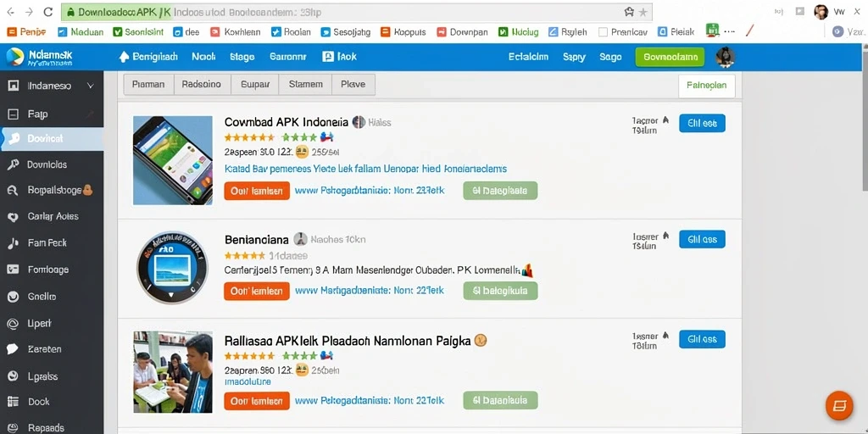Select Bopallsboge in the sidebar
The image size is (868, 434).
(x=52, y=191)
